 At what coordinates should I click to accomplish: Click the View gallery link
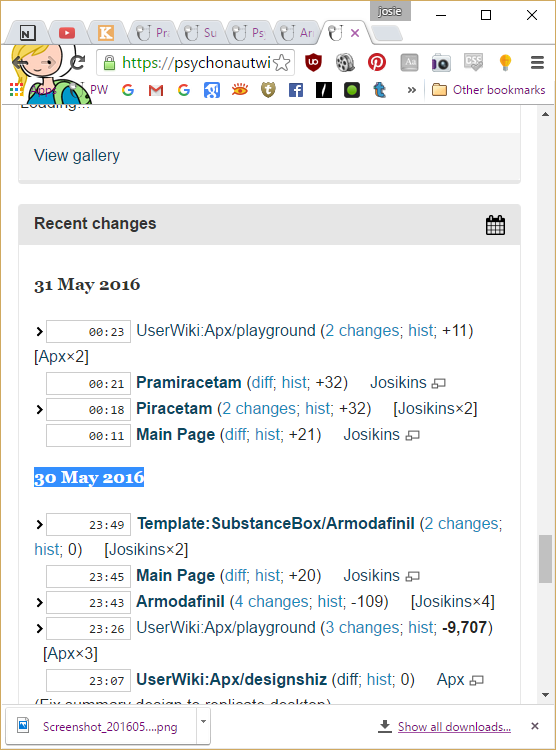77,155
